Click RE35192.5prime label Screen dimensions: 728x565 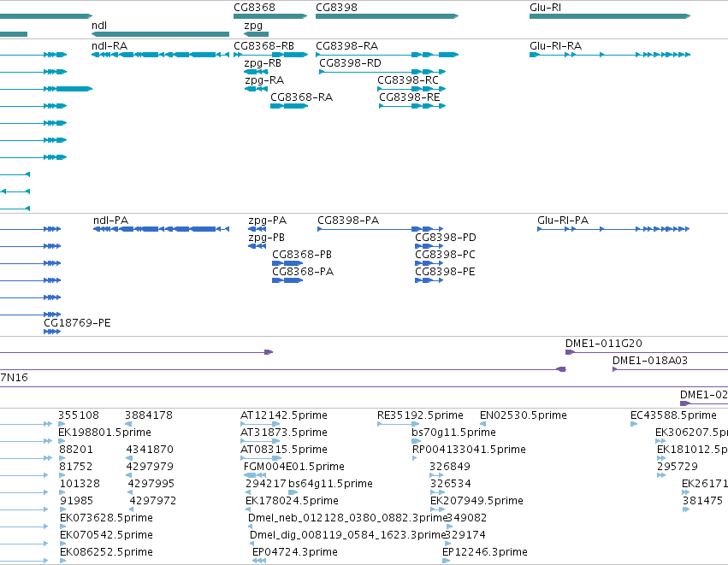[x=420, y=415]
